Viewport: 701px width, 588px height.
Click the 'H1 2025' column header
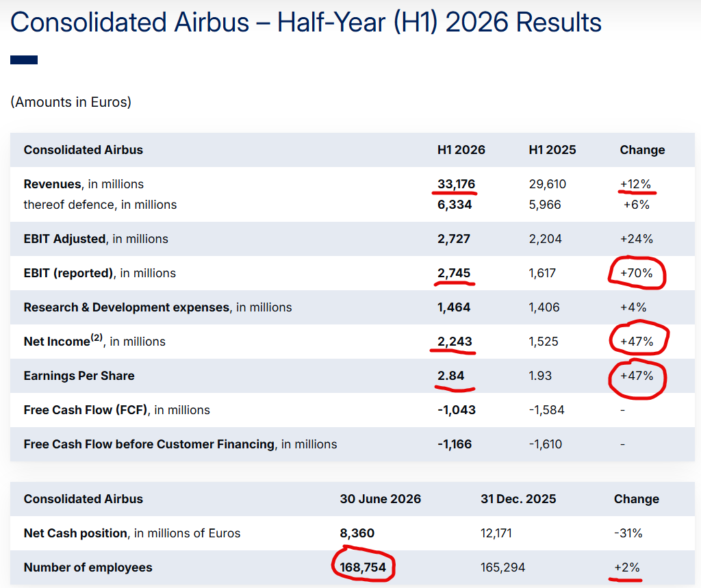click(552, 150)
